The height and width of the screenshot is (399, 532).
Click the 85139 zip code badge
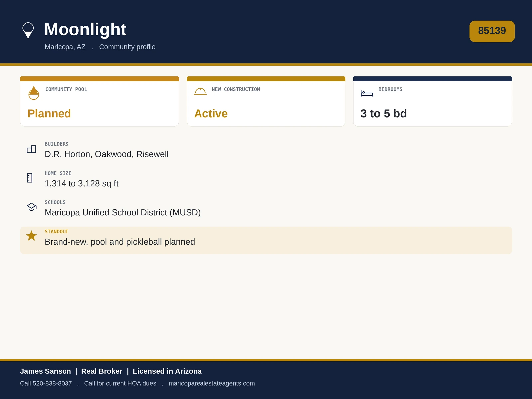[492, 31]
